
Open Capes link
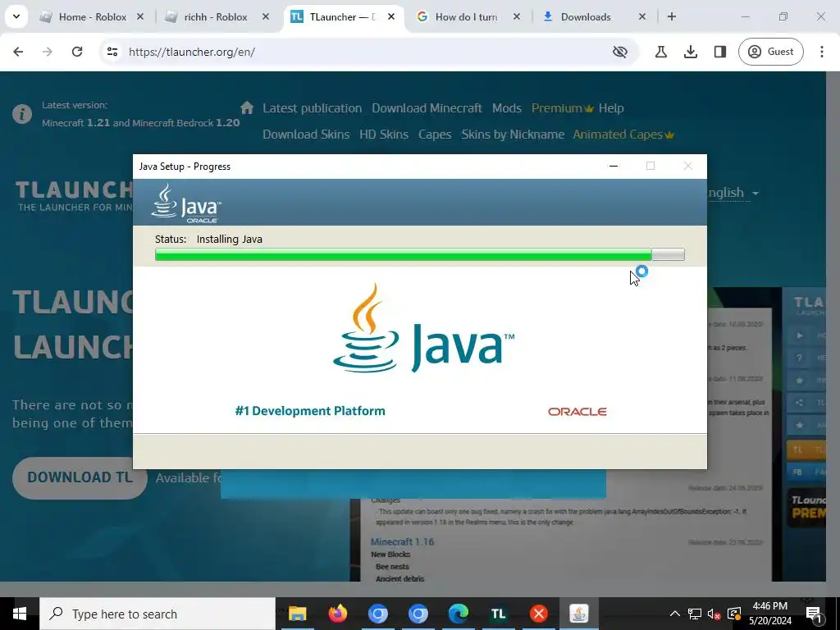coord(435,135)
